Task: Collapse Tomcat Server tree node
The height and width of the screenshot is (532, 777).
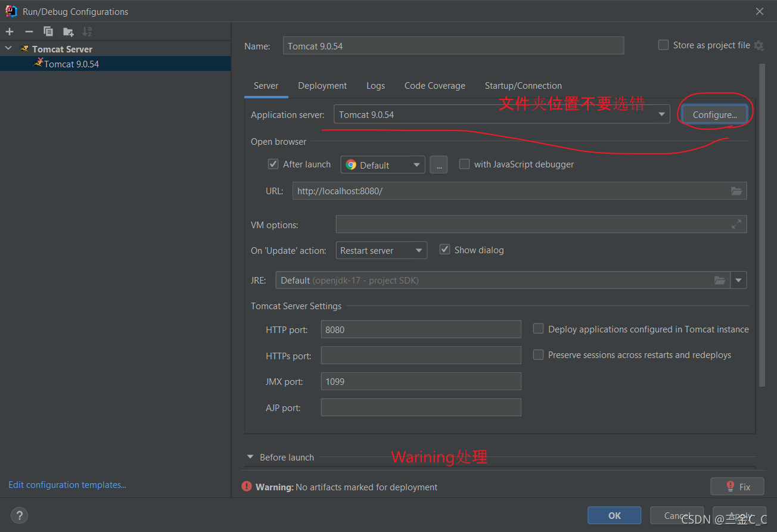Action: click(8, 48)
